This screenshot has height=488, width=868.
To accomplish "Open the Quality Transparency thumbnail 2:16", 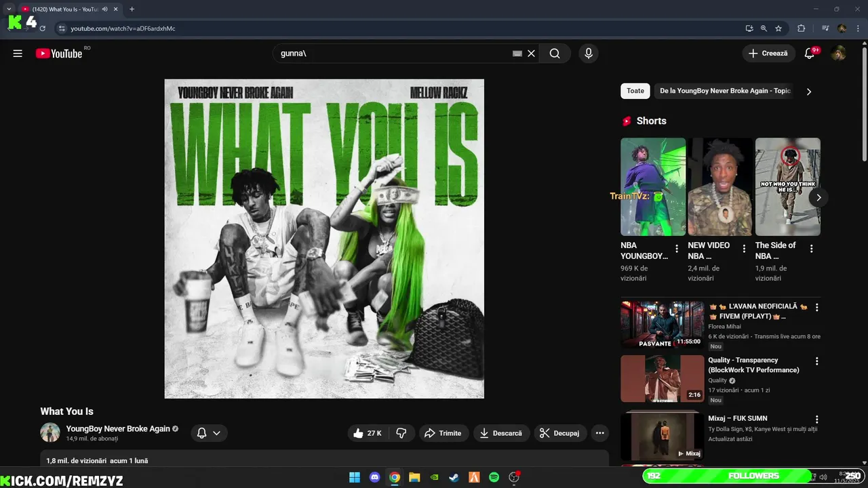I will tap(663, 379).
